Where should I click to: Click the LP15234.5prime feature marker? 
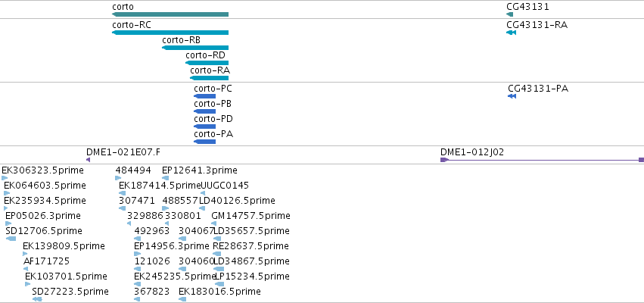point(219,284)
